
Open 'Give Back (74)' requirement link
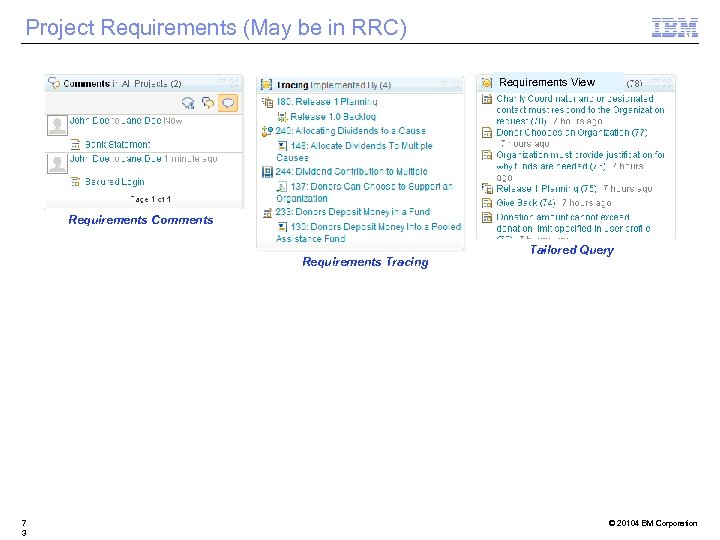coord(526,202)
